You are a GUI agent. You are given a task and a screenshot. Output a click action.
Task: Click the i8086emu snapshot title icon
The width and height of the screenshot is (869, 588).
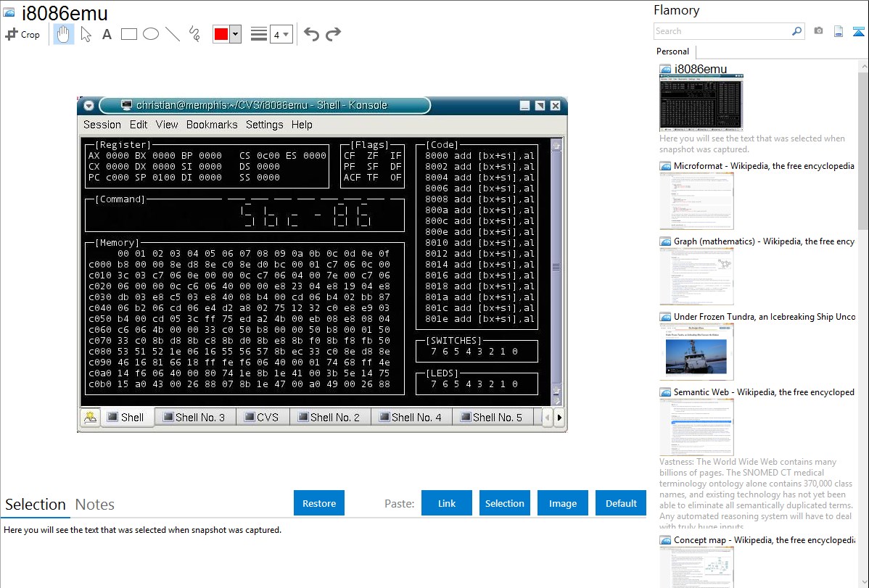[x=9, y=12]
